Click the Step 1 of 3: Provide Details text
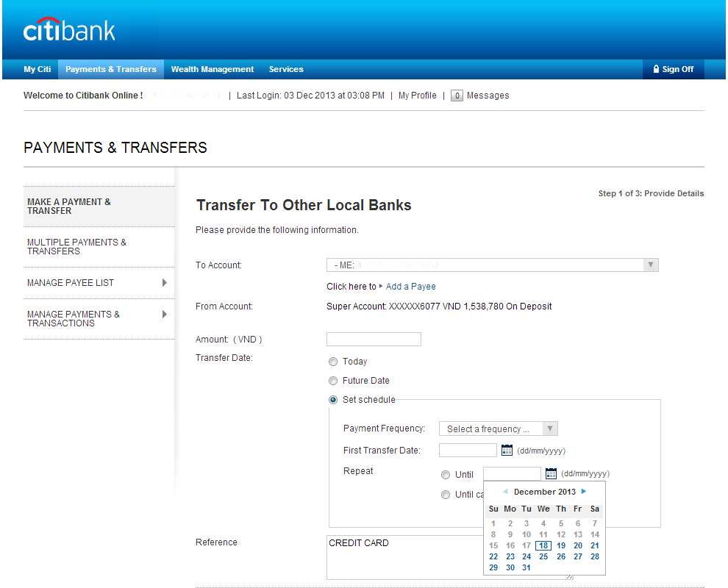The image size is (728, 588). (x=651, y=193)
